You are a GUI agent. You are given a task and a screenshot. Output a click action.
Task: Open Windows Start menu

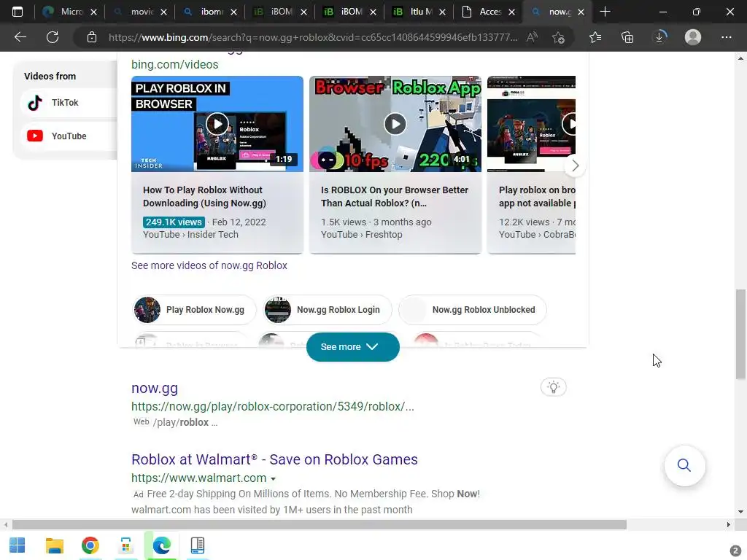click(18, 545)
